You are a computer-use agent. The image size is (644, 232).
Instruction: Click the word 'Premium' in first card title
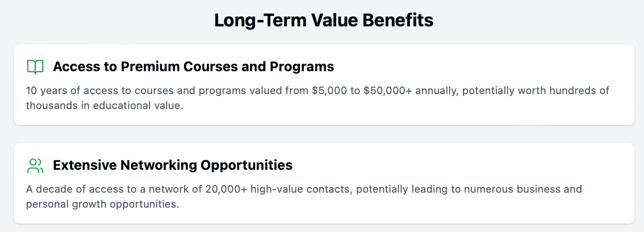pos(151,66)
